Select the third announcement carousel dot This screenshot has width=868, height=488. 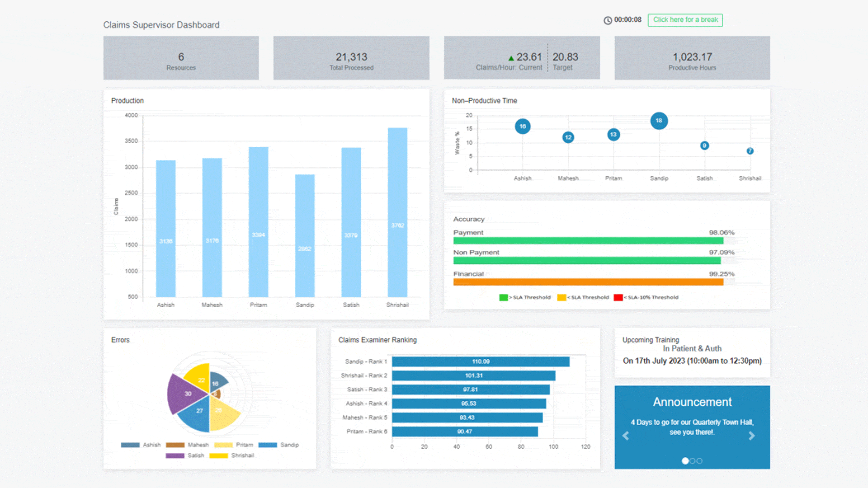pos(699,461)
